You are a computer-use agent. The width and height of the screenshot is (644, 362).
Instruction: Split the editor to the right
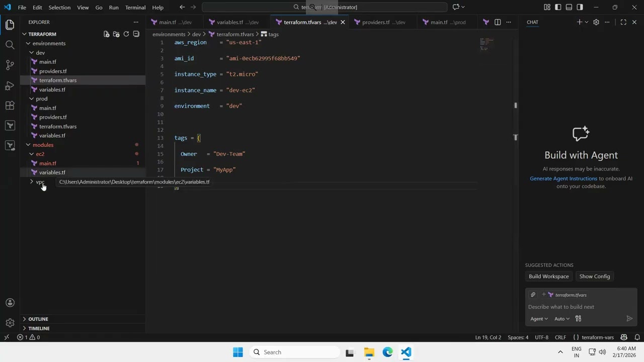coord(498,22)
